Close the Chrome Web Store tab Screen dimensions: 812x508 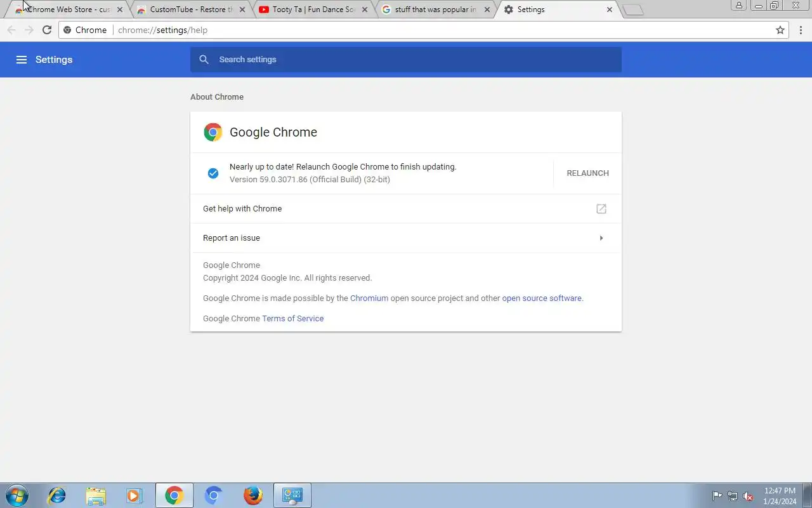120,10
